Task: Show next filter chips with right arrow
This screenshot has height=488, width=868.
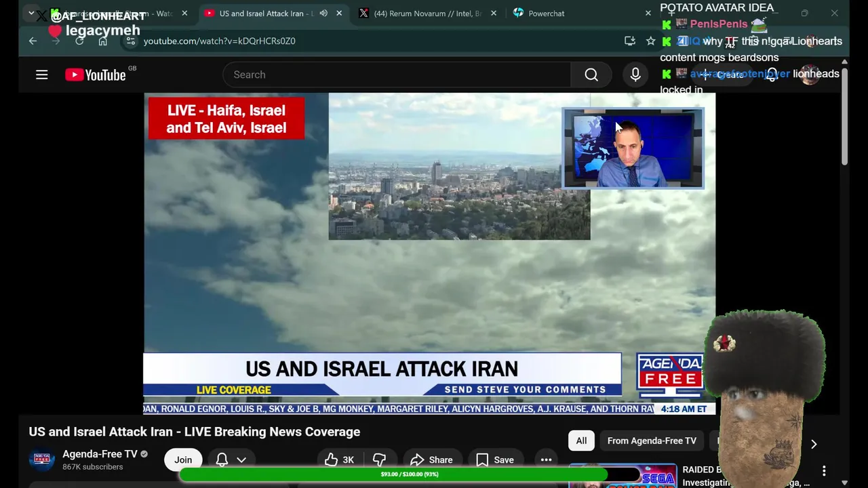Action: click(814, 444)
